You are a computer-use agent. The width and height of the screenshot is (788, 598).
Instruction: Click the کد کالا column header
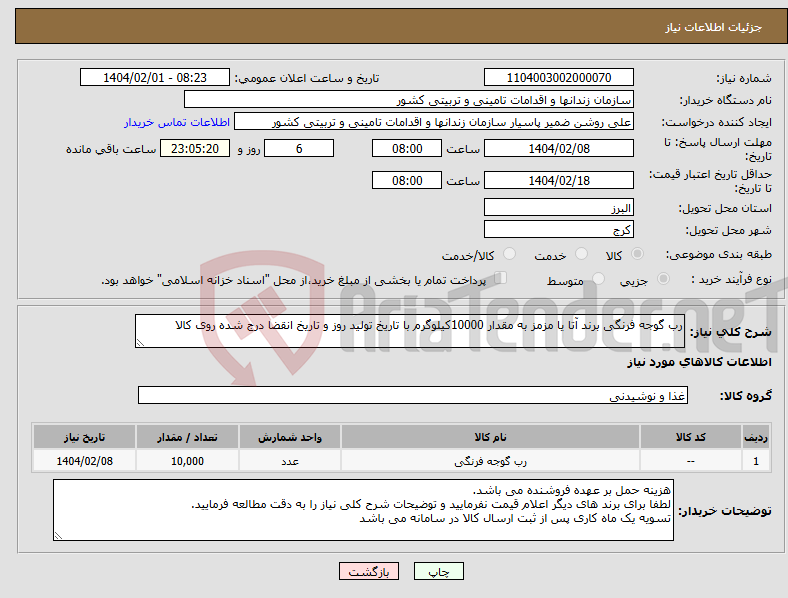pyautogui.click(x=691, y=437)
